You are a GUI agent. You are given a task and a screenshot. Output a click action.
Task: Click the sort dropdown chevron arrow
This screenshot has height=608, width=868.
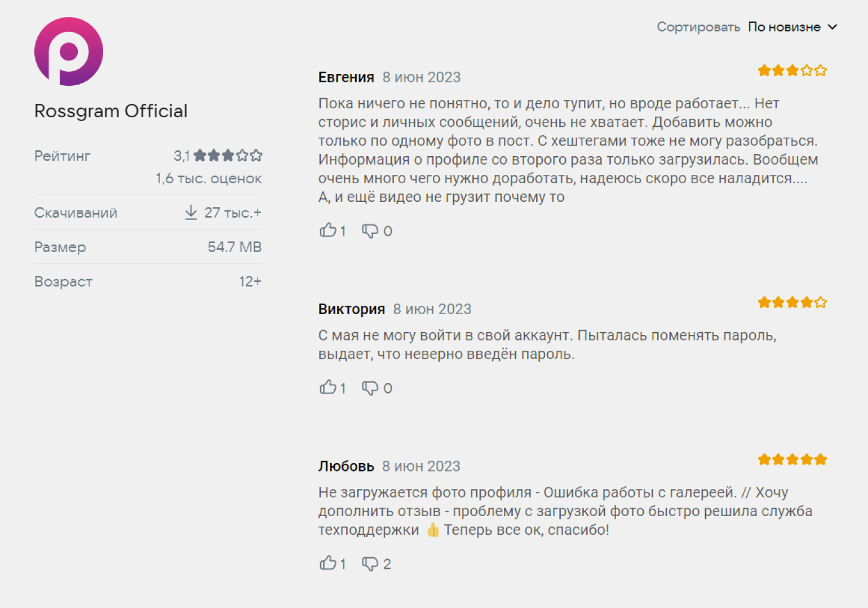coord(832,27)
